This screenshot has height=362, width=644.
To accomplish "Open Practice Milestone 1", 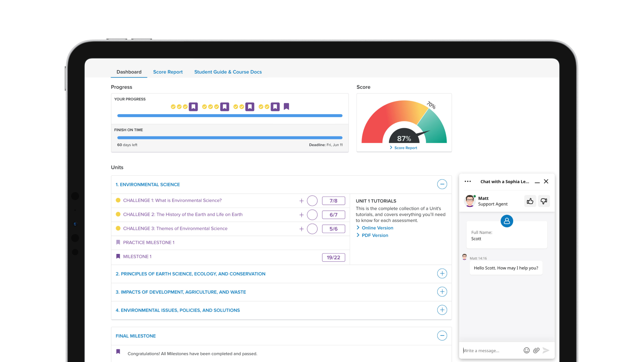I will tap(149, 242).
